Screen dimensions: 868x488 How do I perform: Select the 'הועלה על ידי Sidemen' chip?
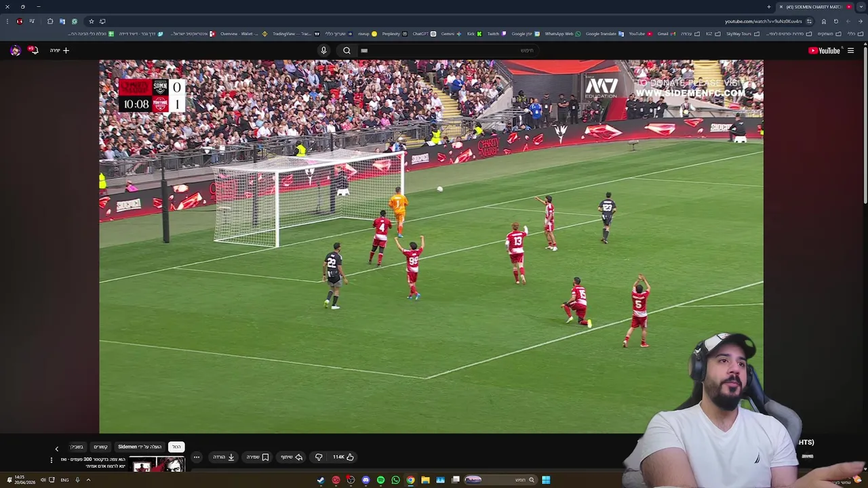point(140,447)
